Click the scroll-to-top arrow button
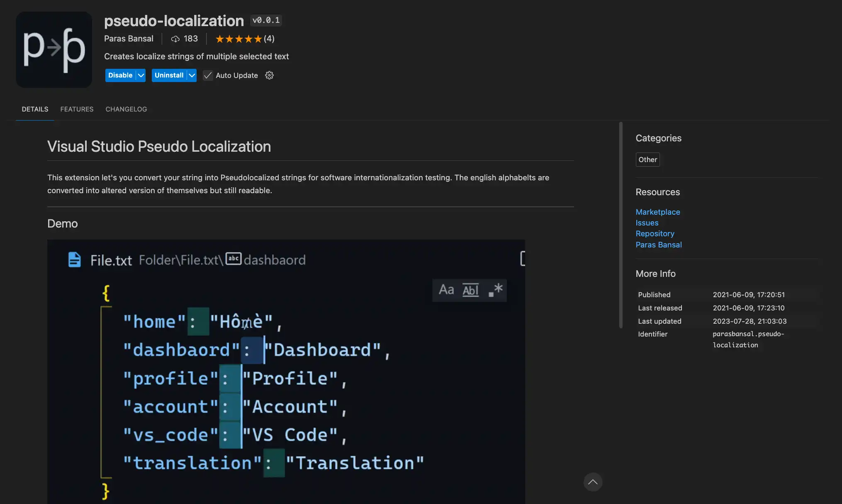Viewport: 842px width, 504px height. (593, 482)
